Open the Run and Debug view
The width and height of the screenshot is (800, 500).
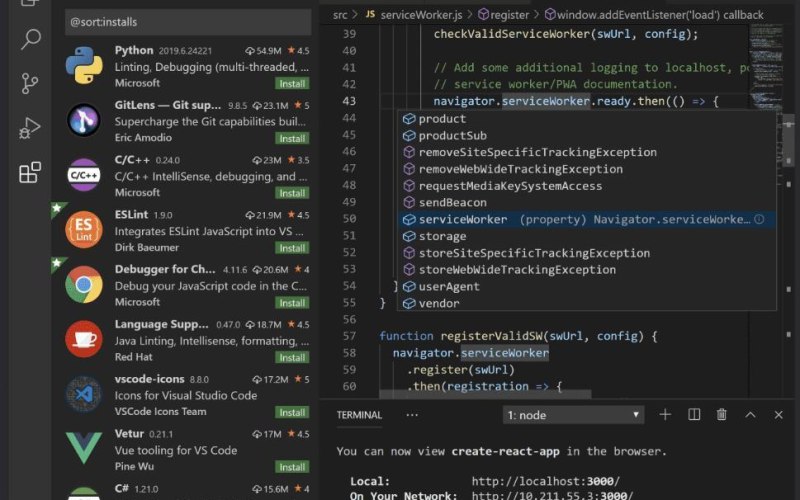point(30,128)
